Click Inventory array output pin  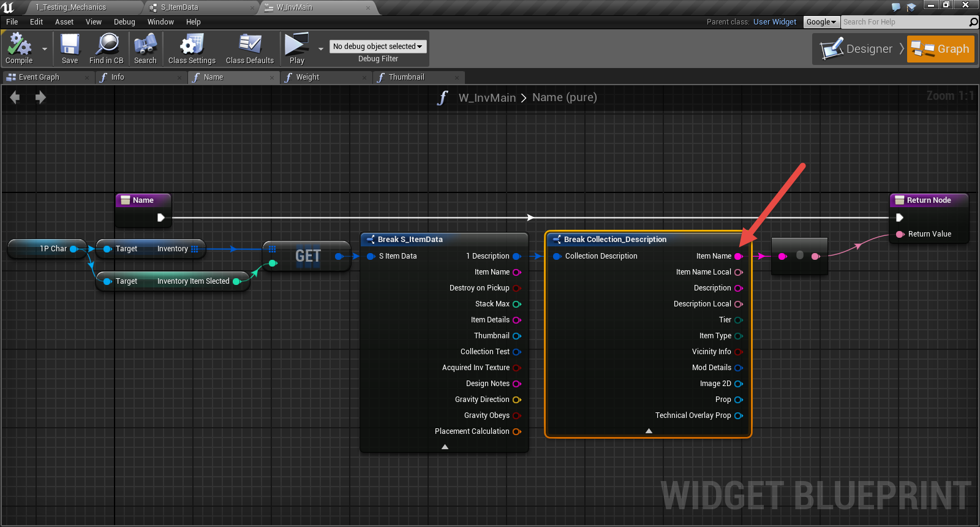click(195, 249)
